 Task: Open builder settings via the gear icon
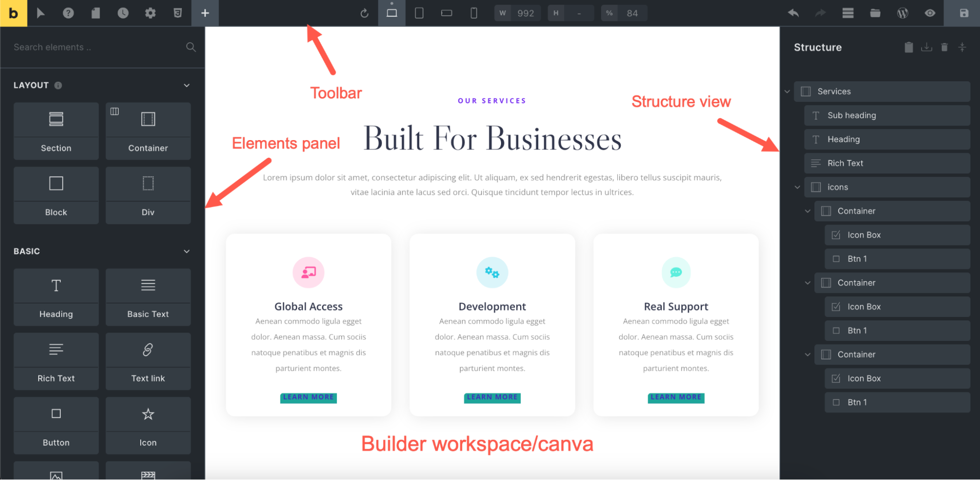pyautogui.click(x=150, y=13)
